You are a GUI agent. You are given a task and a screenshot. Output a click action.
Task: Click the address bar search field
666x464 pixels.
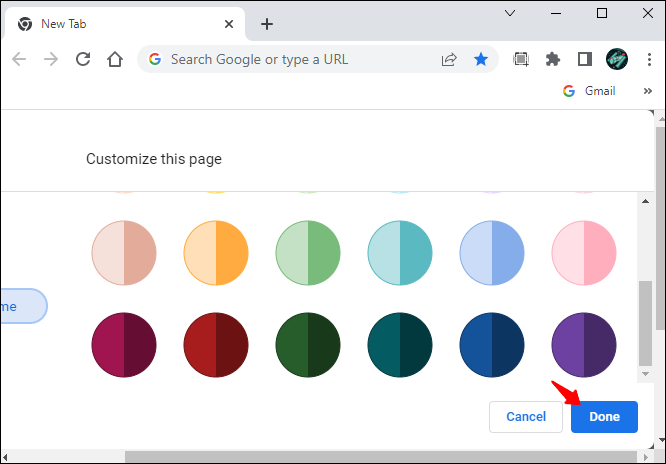point(300,59)
